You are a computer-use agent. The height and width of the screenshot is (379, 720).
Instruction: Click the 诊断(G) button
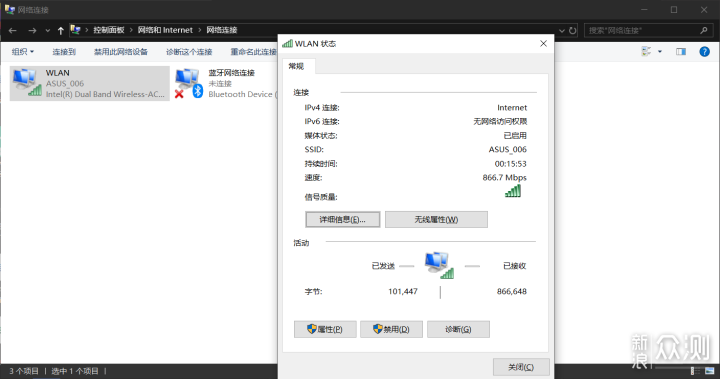pos(458,329)
